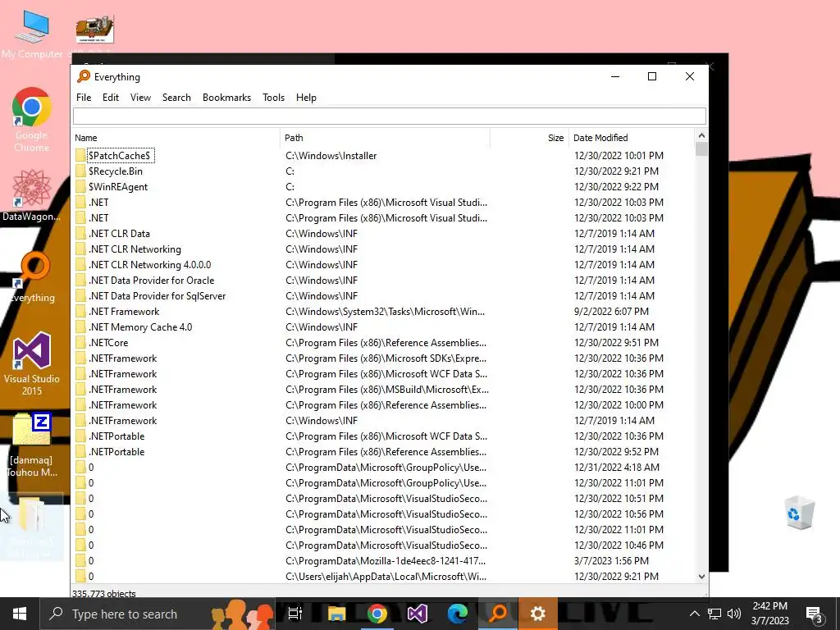Sort by Date Modified column header
The width and height of the screenshot is (840, 630).
[x=631, y=138]
